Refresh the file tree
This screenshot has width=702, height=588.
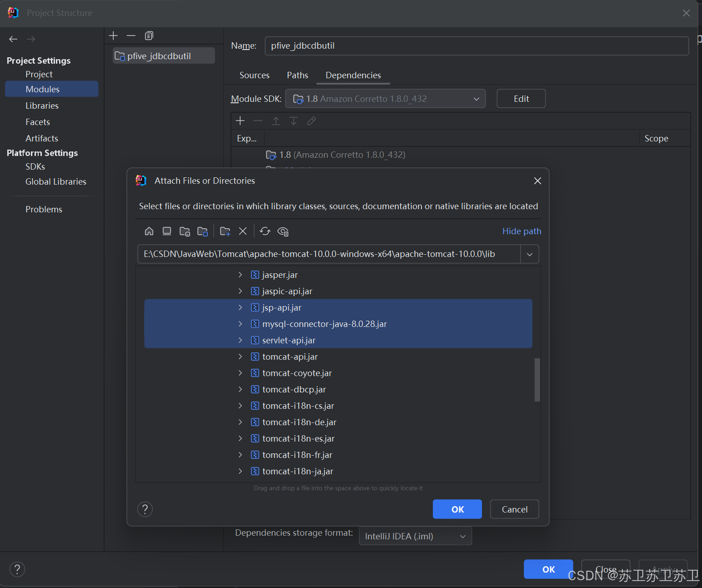265,231
